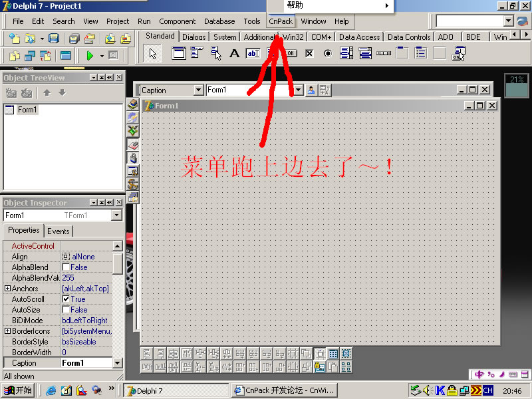Select the Edit component in the palette
This screenshot has width=532, height=399.
253,54
